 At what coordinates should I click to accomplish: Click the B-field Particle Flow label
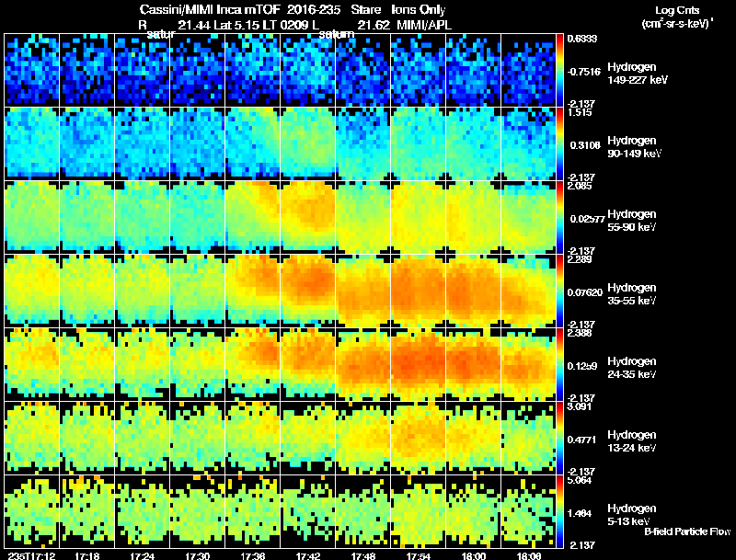coord(687,531)
